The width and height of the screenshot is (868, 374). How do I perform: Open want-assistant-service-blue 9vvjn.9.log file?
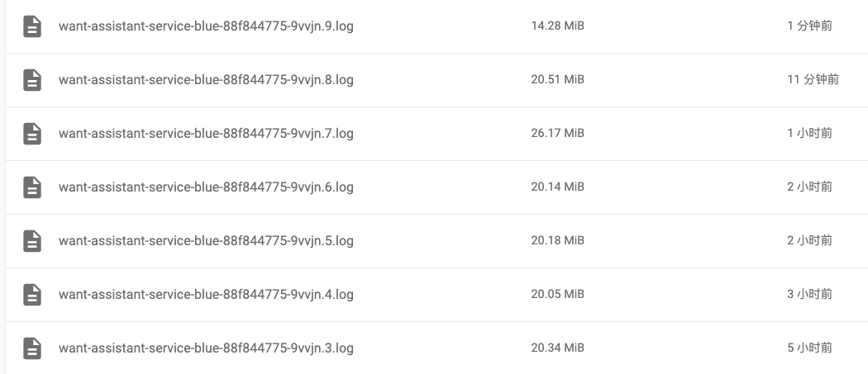(x=206, y=26)
